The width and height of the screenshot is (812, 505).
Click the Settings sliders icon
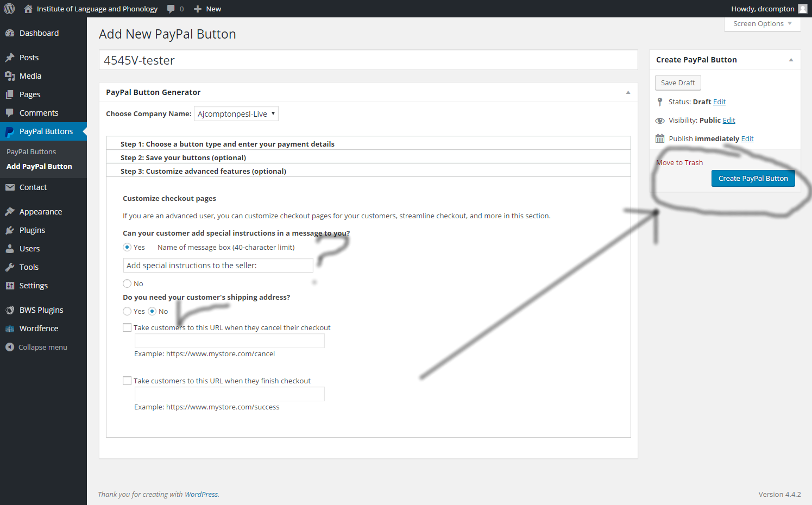[x=10, y=286]
